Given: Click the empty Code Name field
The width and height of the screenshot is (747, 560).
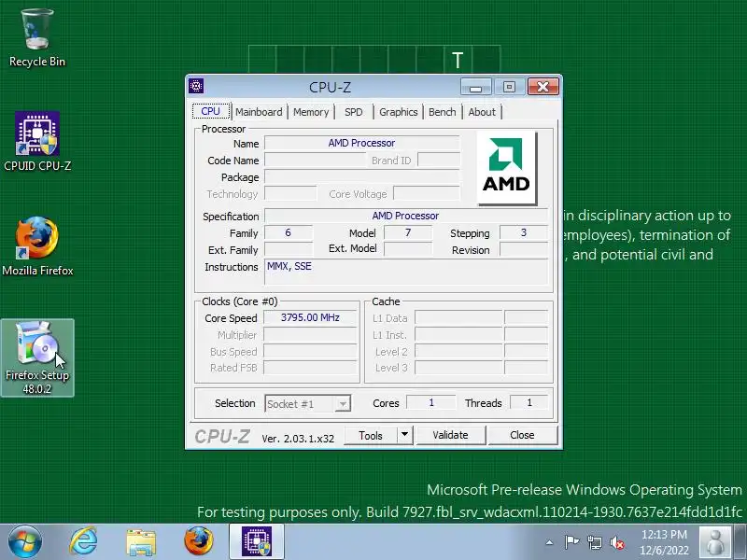Looking at the screenshot, I should pos(315,160).
